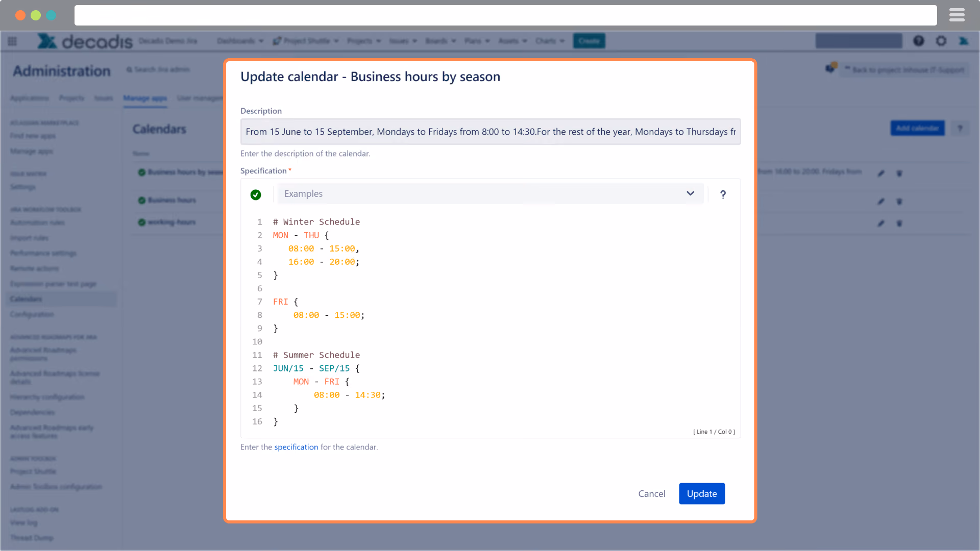Delete the Business hours by season calendar (trash)

[x=899, y=173]
